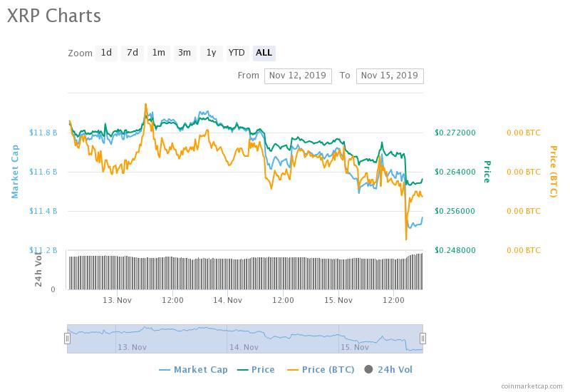Click the XRP Charts heading
The width and height of the screenshot is (570, 392).
(x=54, y=16)
